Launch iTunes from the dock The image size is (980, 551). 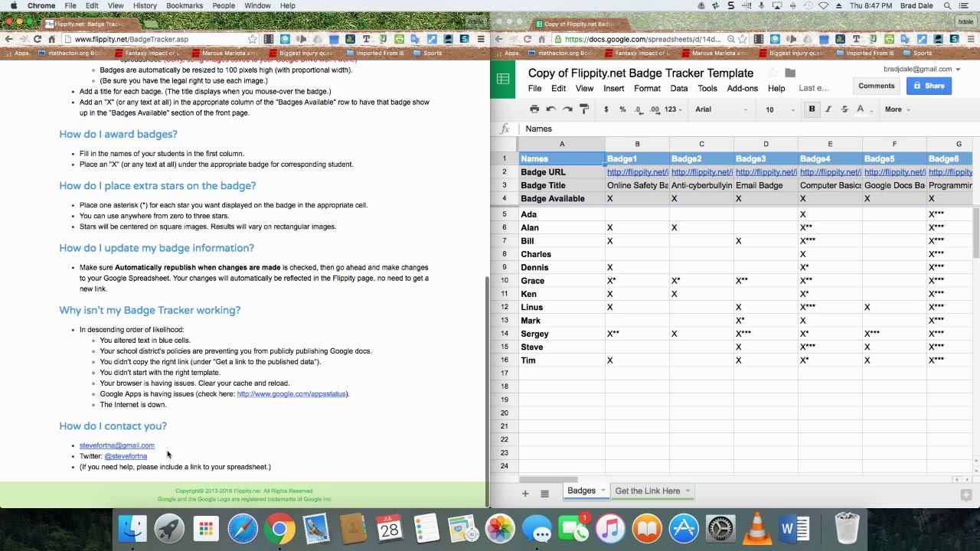tap(610, 529)
